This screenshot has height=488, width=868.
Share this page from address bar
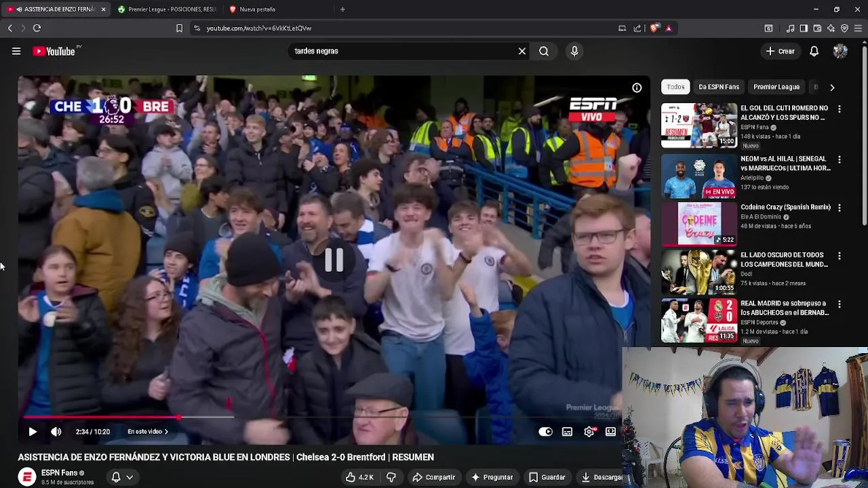coord(637,28)
